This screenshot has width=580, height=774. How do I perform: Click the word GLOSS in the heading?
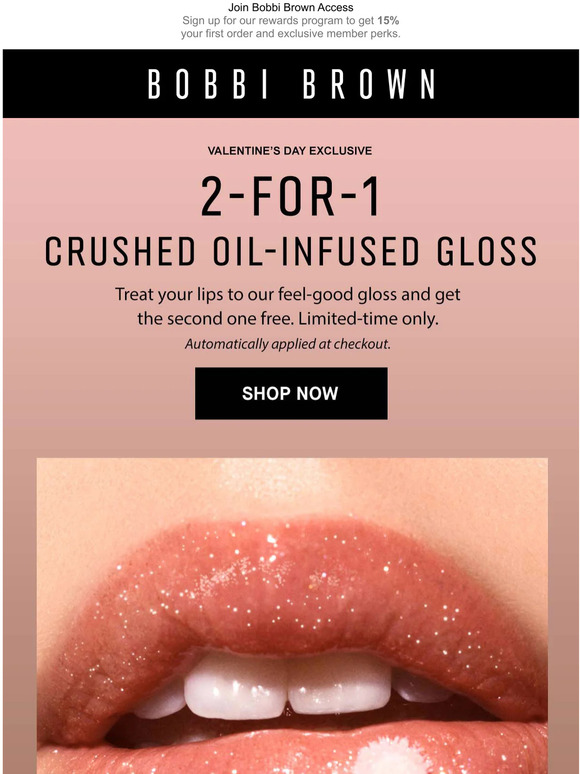coord(487,251)
